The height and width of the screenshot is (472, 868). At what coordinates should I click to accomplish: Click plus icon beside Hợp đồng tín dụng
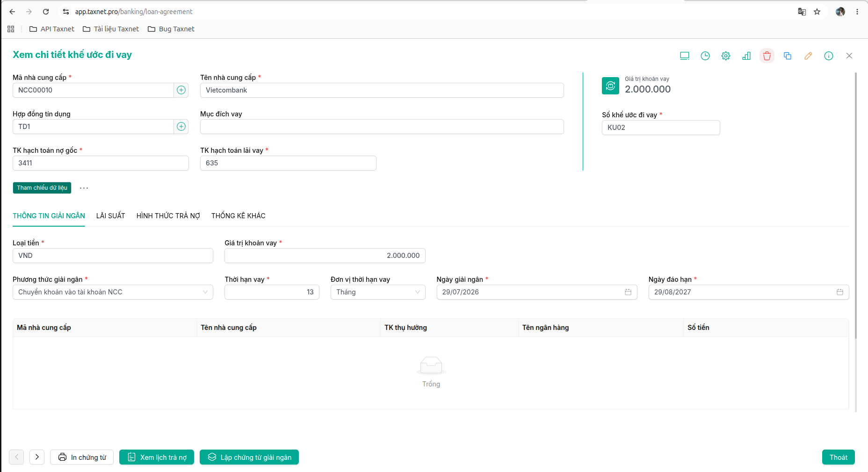click(x=181, y=127)
